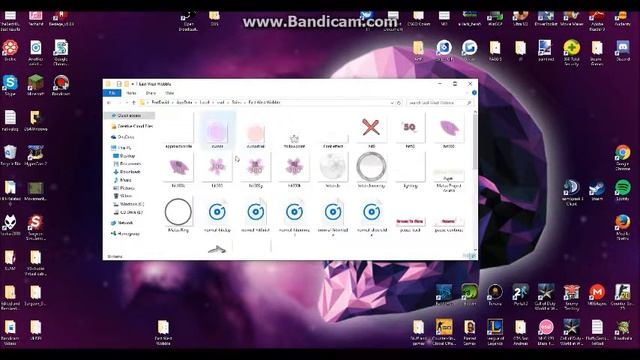Click AppData in the address breadcrumb

[x=184, y=102]
